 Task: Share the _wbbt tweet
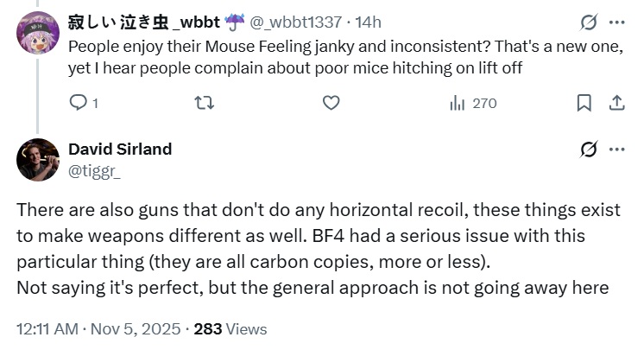[x=616, y=103]
